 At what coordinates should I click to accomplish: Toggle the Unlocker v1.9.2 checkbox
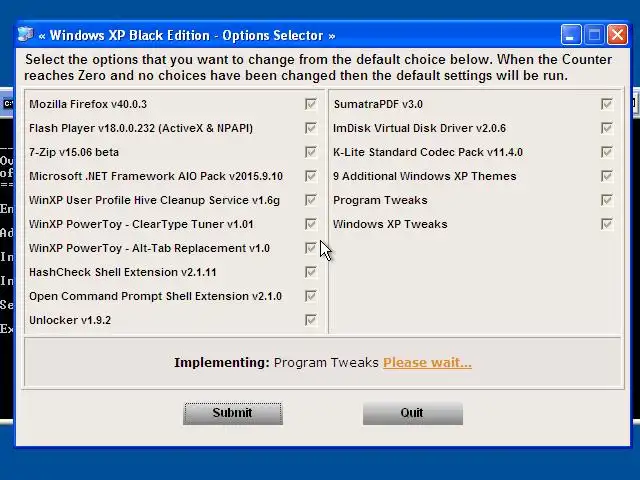pos(311,320)
